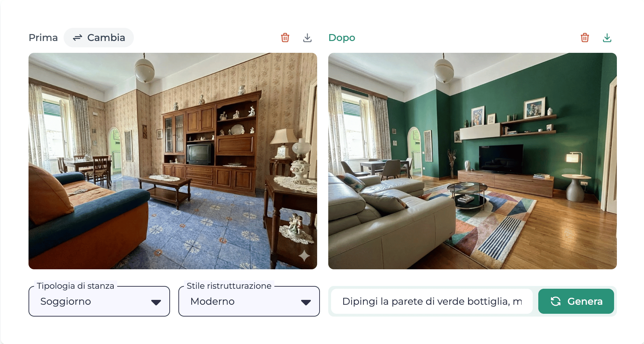Download the Dopo generated image
Viewport: 644px width, 344px height.
click(x=607, y=38)
